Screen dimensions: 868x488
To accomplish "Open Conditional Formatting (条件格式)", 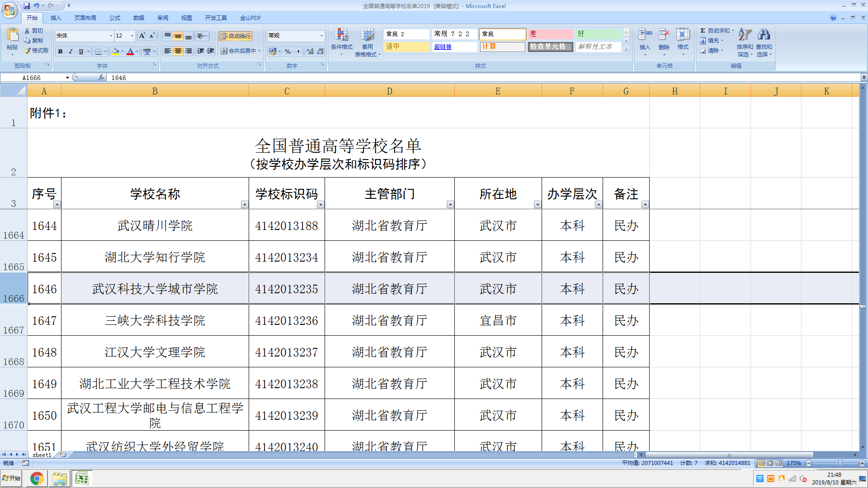I will click(341, 42).
